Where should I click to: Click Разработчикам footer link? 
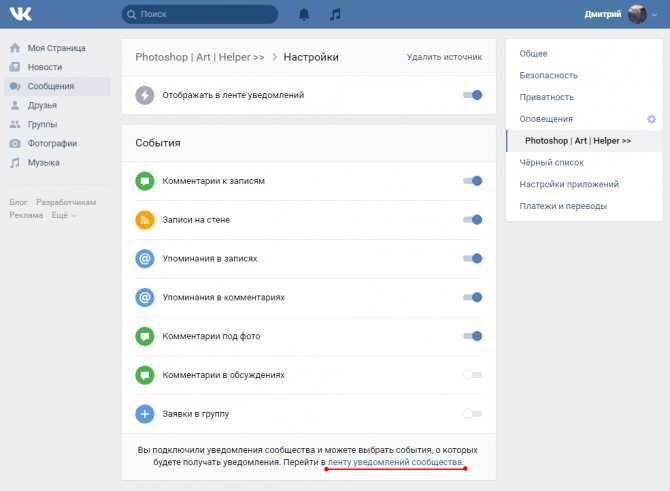click(x=66, y=202)
